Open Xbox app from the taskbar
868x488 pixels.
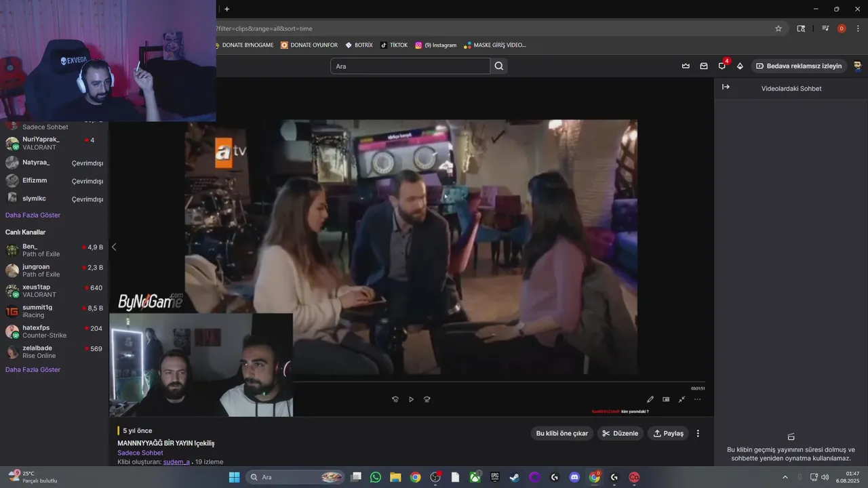coord(475,477)
